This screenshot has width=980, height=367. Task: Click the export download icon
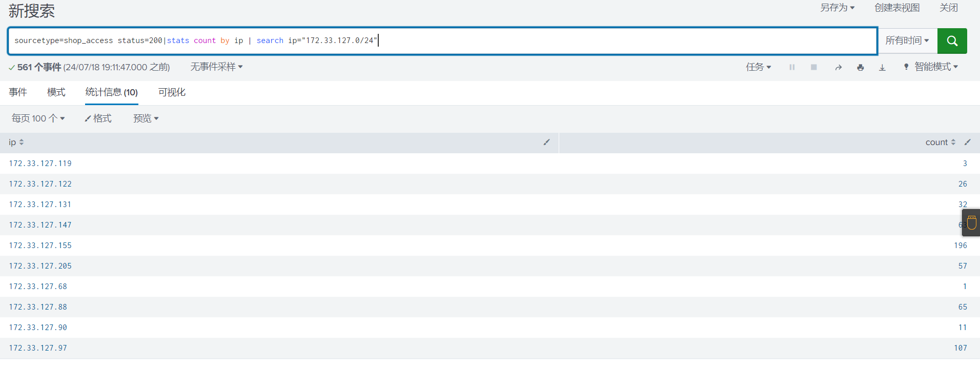[x=882, y=67]
